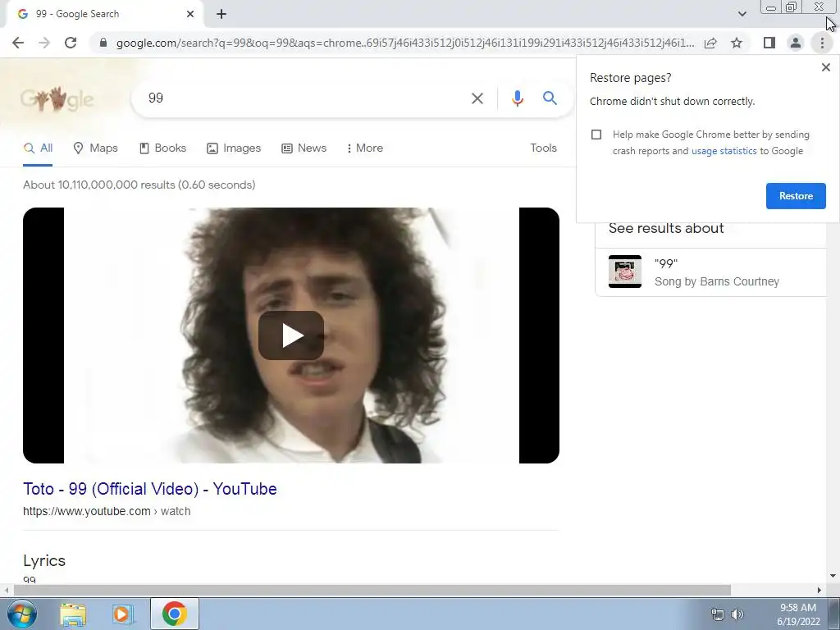This screenshot has height=630, width=840.
Task: View site info via the padlock icon
Action: coord(103,43)
